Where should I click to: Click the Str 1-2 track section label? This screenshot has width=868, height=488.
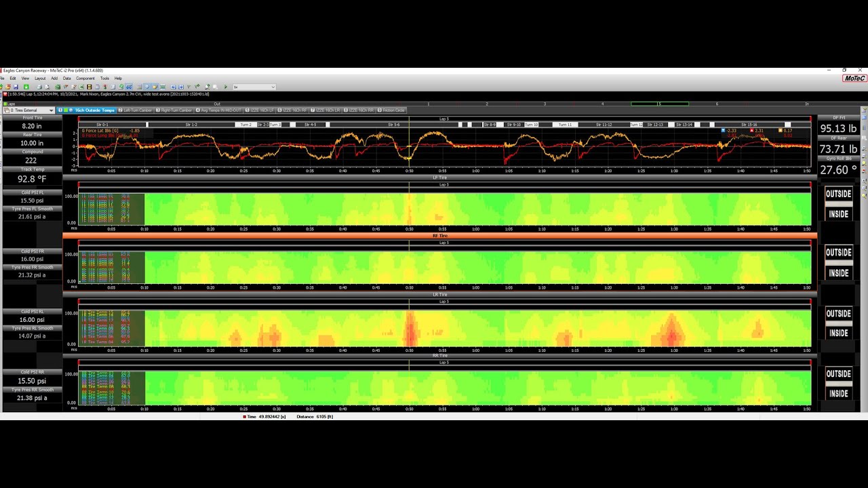[x=192, y=125]
